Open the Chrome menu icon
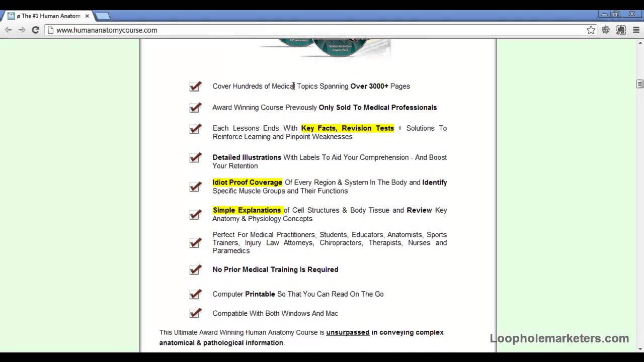Viewport: 644px width, 362px height. (636, 30)
